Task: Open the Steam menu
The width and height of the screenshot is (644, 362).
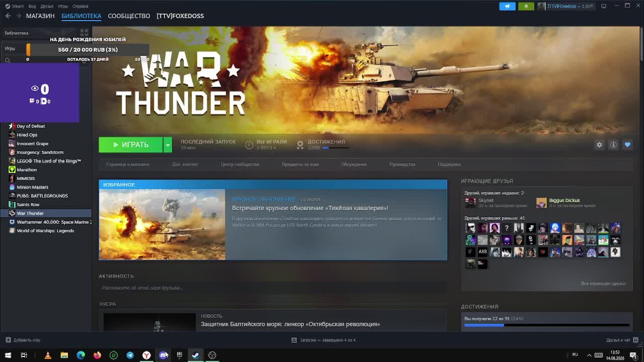Action: tap(15, 6)
